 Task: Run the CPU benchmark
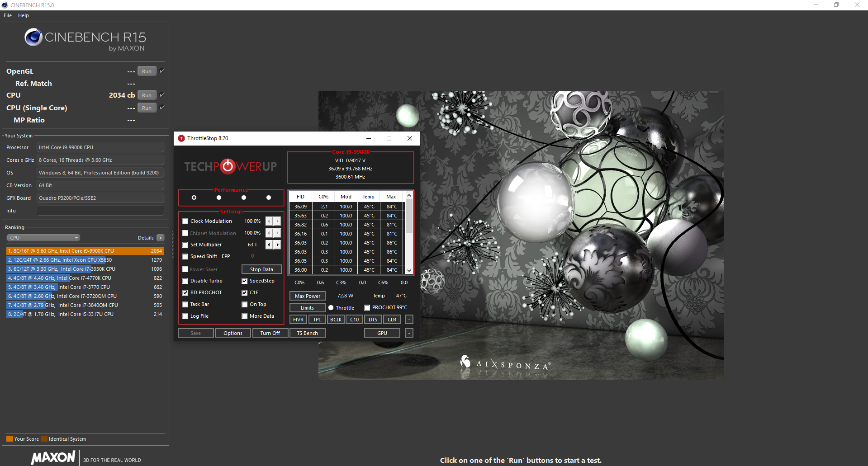(x=147, y=95)
